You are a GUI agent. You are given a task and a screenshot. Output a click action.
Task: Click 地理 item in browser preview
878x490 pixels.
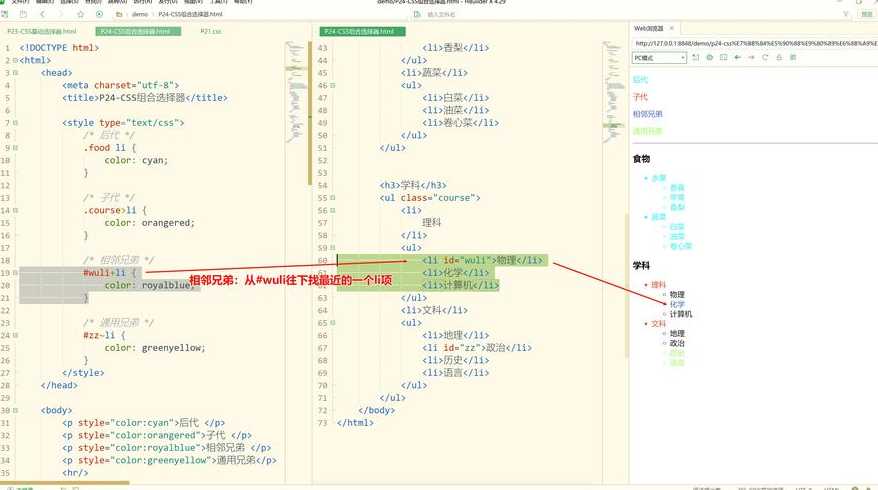(x=677, y=333)
